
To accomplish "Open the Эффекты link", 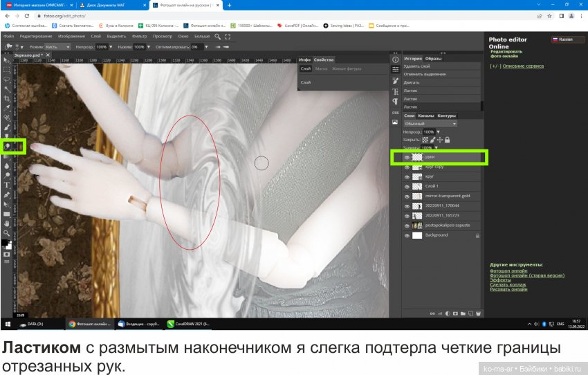I will pyautogui.click(x=500, y=280).
